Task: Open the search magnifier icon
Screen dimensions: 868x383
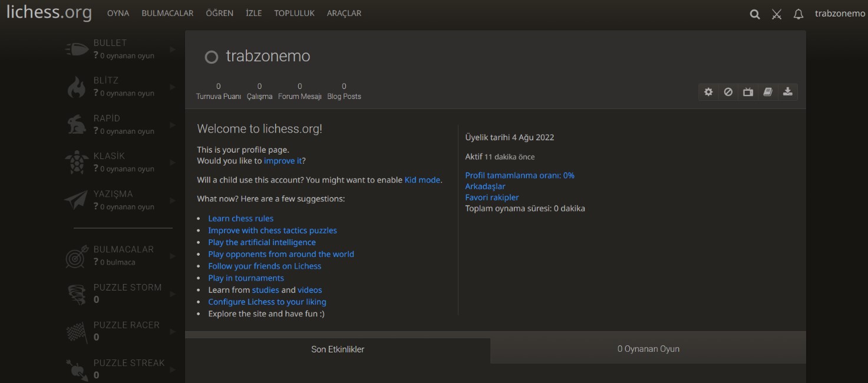Action: pos(755,15)
